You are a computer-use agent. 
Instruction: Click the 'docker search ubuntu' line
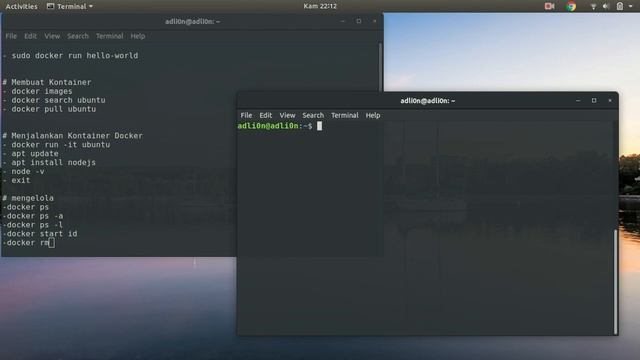(x=58, y=100)
